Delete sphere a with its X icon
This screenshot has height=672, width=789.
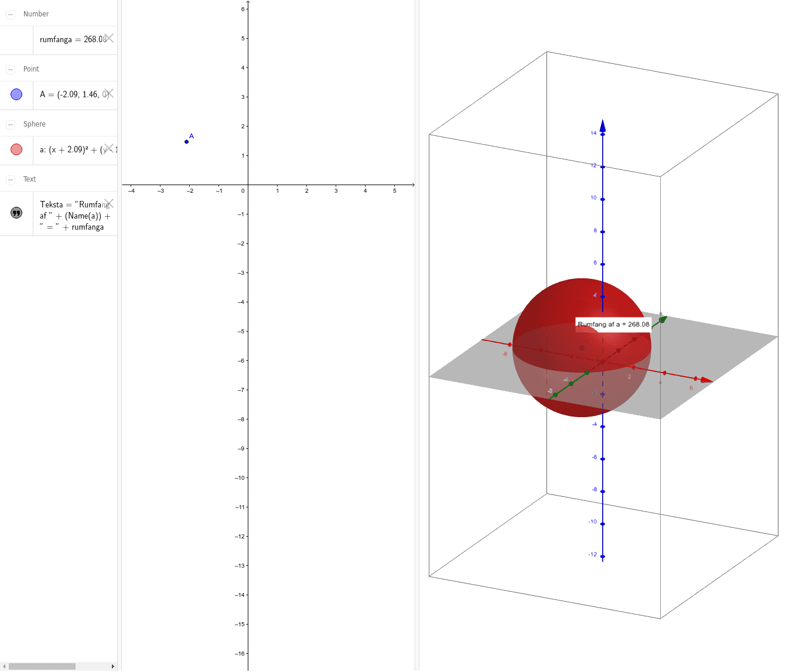[109, 148]
